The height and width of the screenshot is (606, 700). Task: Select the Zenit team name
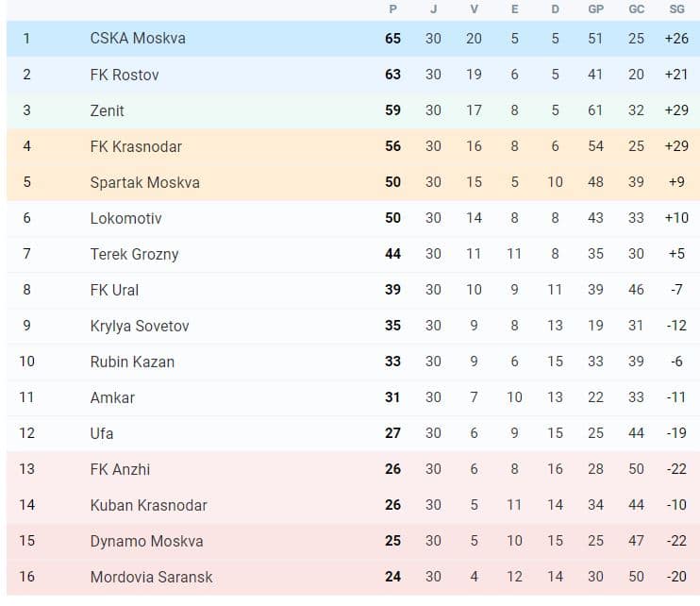pos(107,110)
